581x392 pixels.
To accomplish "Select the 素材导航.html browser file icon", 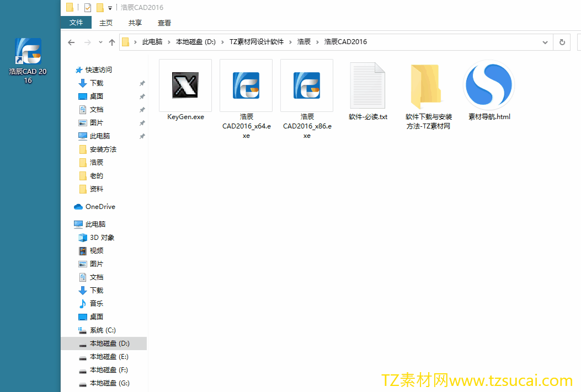I will point(489,85).
